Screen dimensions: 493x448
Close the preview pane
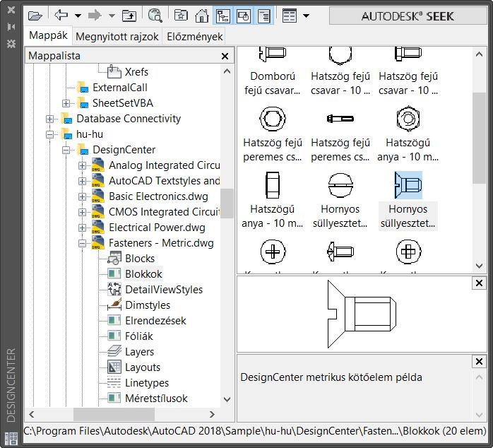tap(479, 283)
